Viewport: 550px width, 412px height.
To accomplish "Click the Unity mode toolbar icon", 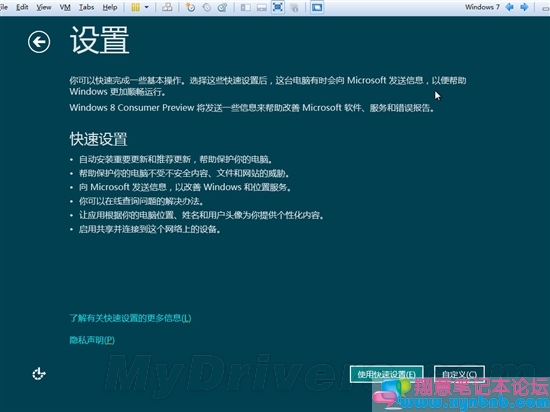I will click(x=295, y=7).
